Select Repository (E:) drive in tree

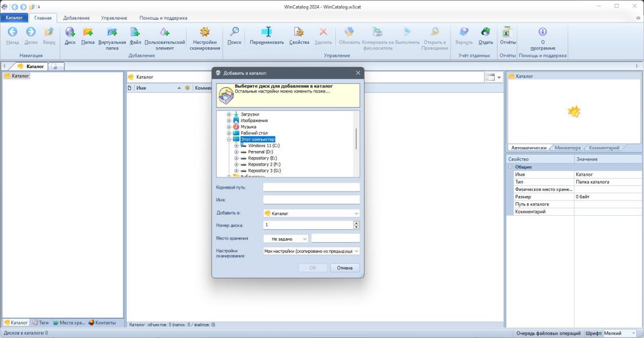pyautogui.click(x=263, y=158)
